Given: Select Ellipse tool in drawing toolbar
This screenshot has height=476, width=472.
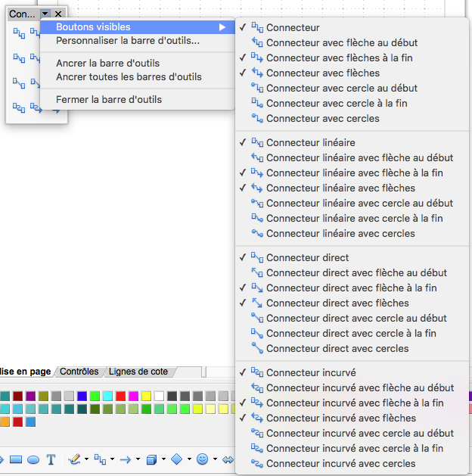Looking at the screenshot, I should [33, 459].
